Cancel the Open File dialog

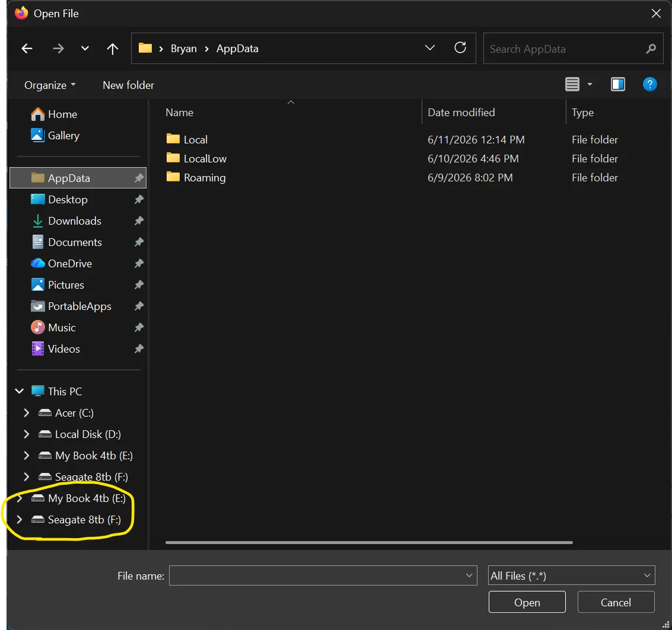click(x=616, y=602)
